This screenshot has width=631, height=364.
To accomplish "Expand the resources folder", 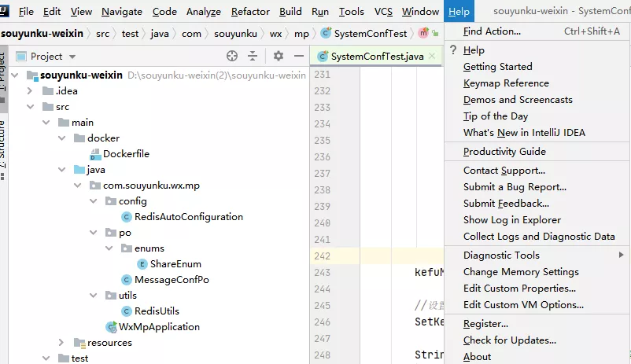I will pos(61,343).
